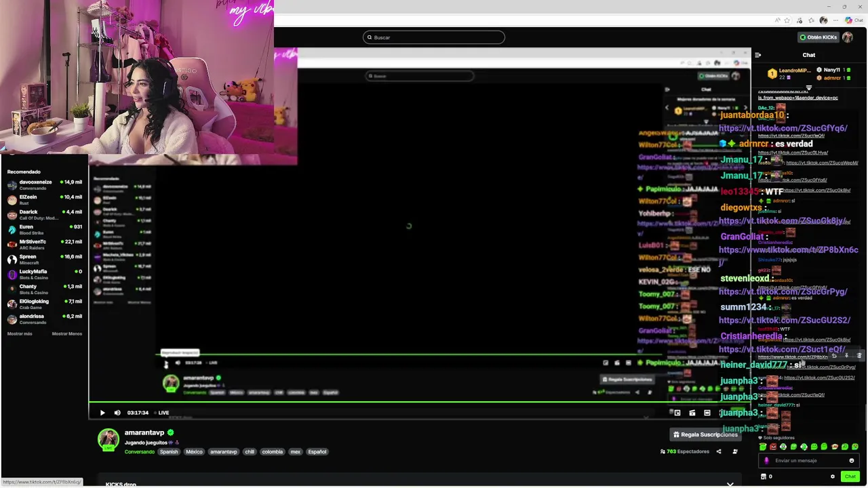
Task: Open chat settings gear icon
Action: (x=833, y=476)
